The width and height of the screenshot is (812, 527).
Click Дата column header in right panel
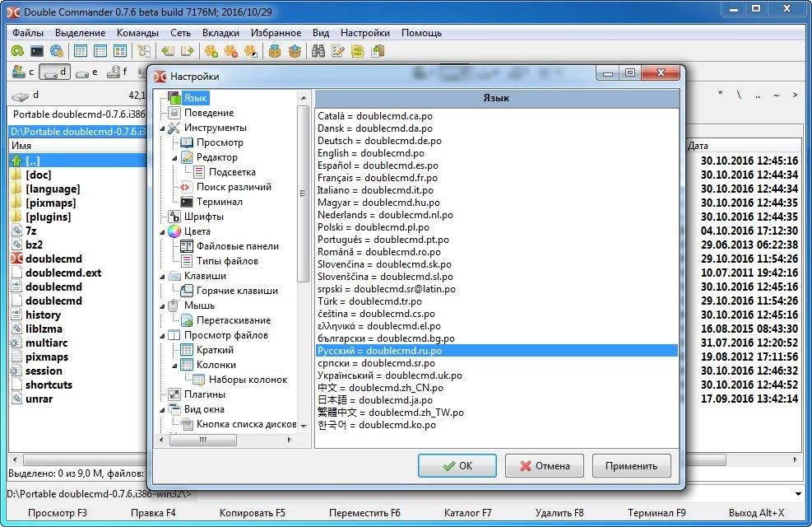click(x=698, y=146)
